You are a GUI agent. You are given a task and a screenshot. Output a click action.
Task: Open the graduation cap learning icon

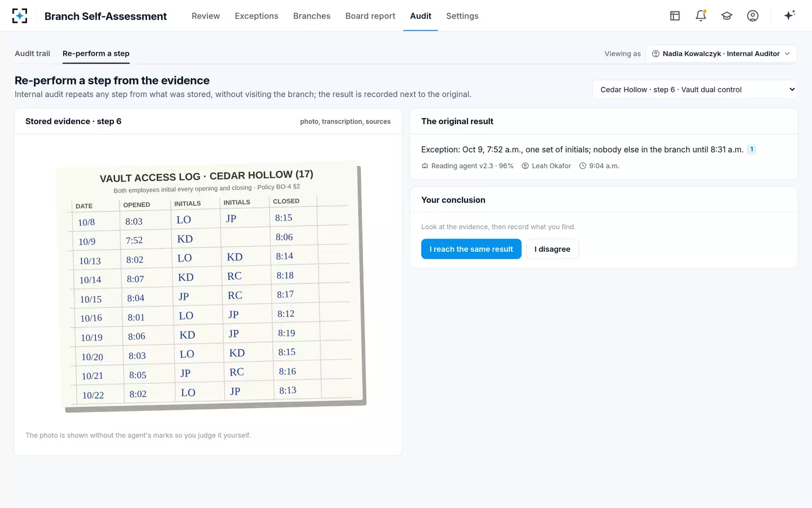click(x=727, y=16)
